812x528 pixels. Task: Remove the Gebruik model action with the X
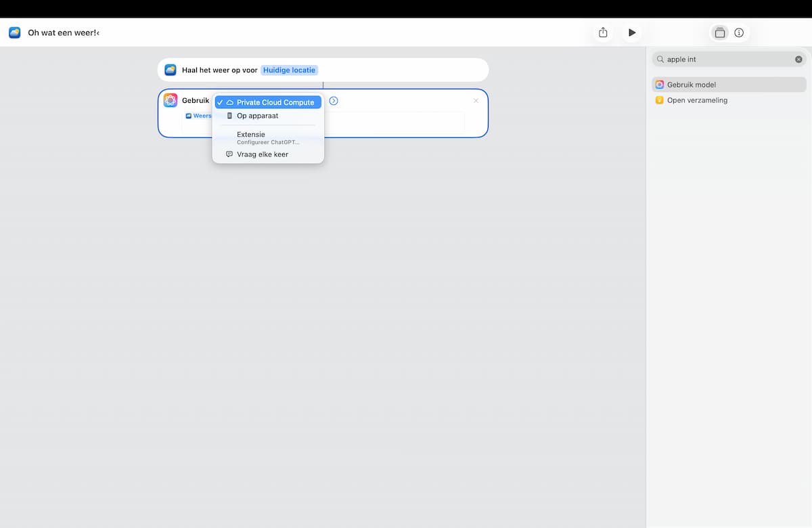point(476,101)
